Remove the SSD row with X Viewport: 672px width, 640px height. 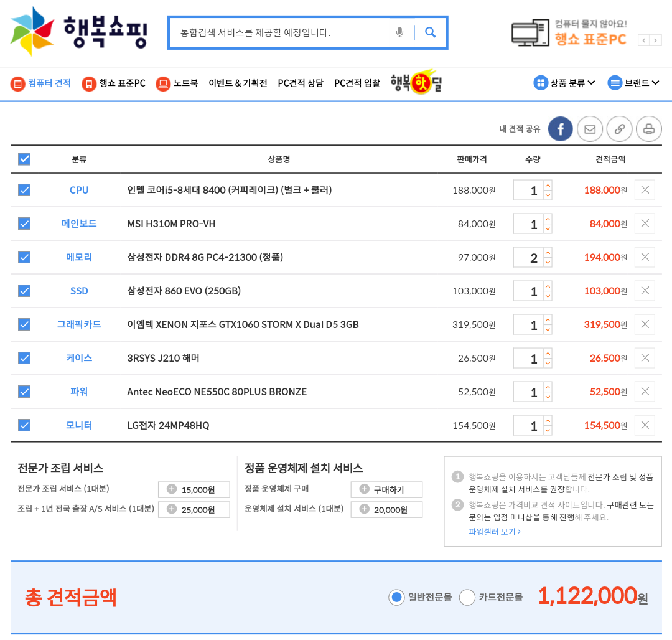pos(645,291)
